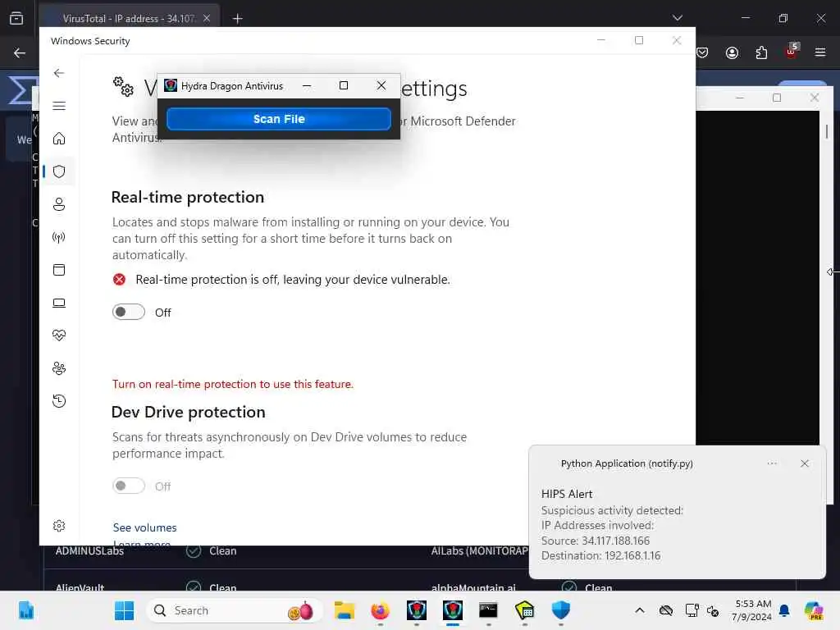Open Windows Security hamburger navigation menu
Screen dimensions: 840x630
(x=59, y=106)
